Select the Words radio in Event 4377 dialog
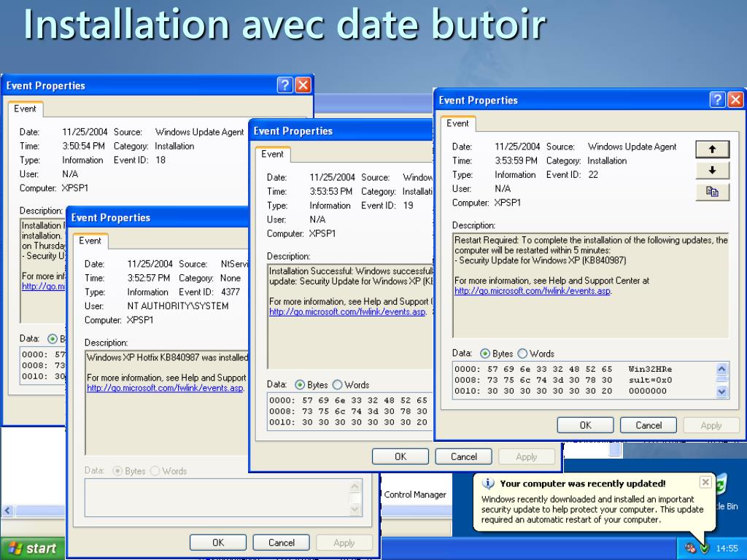 (x=155, y=471)
